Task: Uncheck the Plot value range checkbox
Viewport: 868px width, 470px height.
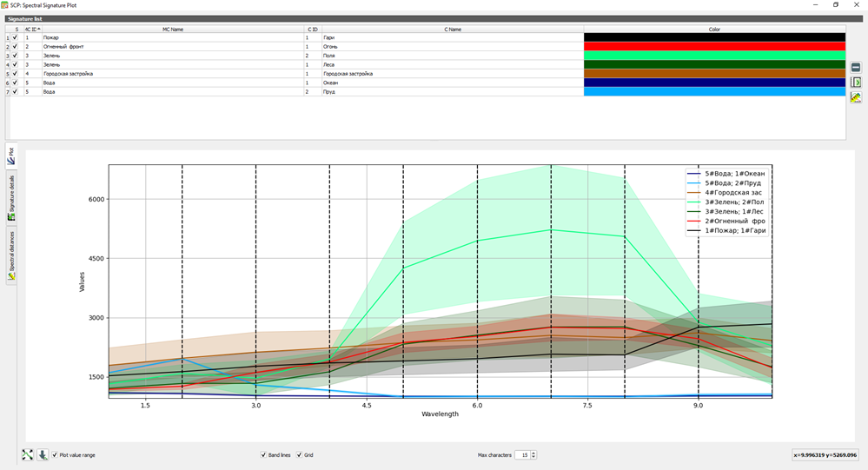Action: 55,455
